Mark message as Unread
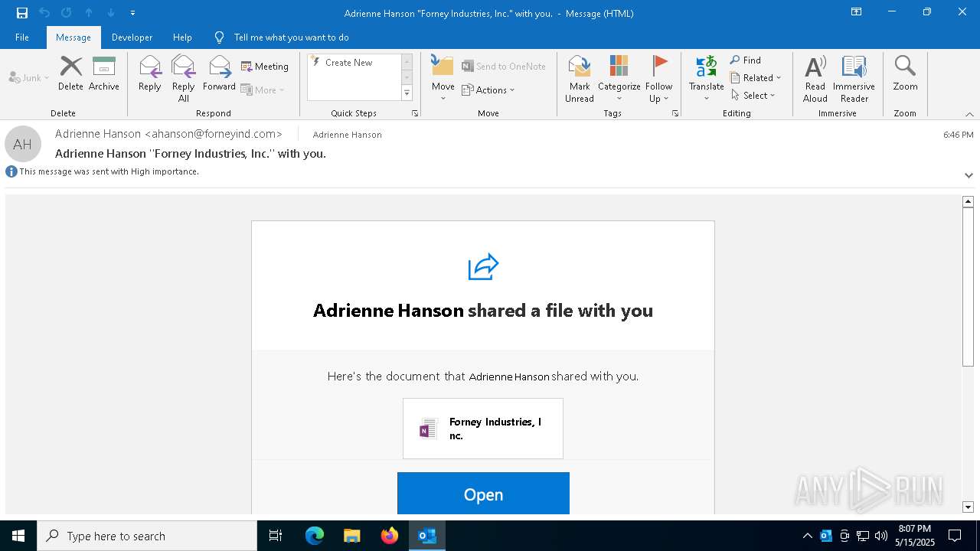The image size is (980, 551). [x=580, y=78]
